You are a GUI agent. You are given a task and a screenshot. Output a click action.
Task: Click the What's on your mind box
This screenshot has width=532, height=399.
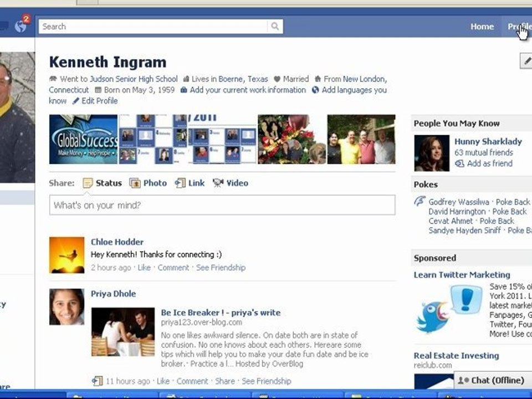[x=222, y=205]
